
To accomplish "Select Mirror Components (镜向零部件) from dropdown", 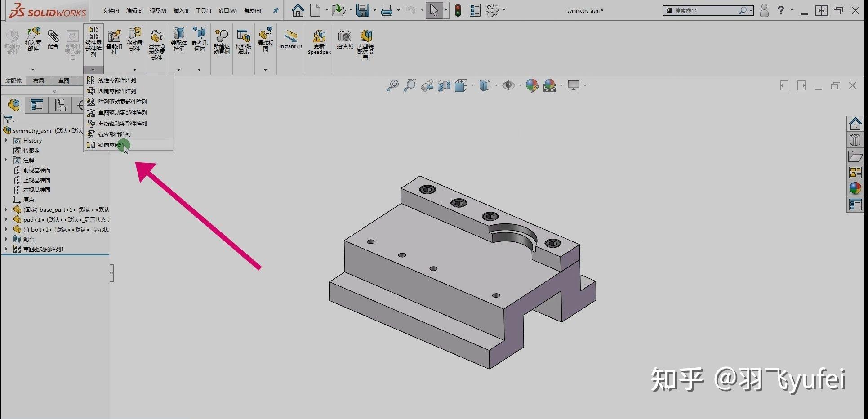I will [129, 145].
